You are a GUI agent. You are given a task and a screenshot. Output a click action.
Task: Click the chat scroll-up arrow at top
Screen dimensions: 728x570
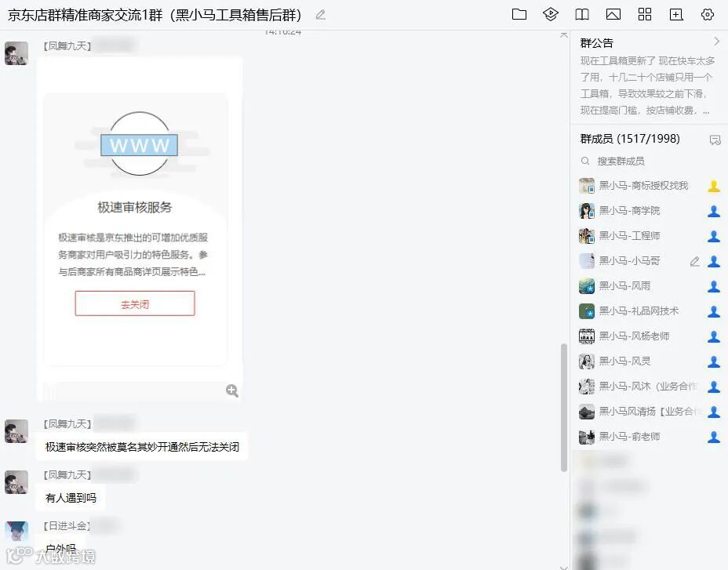click(x=563, y=34)
